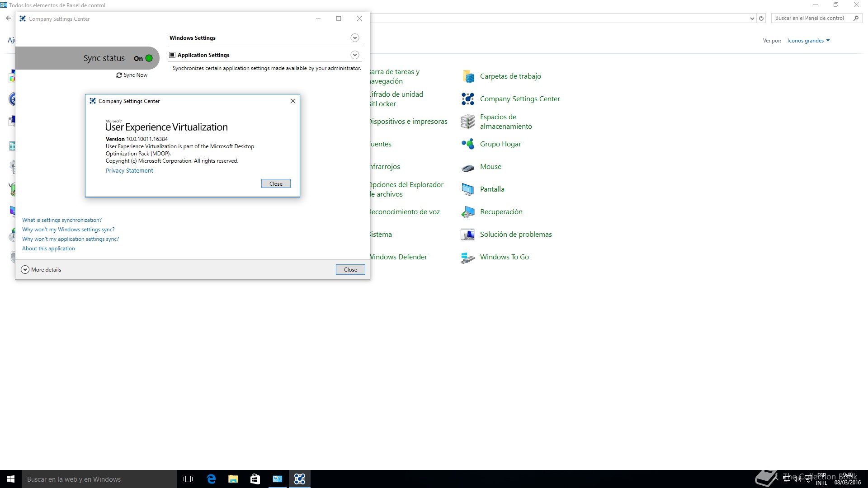This screenshot has width=868, height=488.
Task: Open File Explorer from taskbar
Action: (233, 479)
